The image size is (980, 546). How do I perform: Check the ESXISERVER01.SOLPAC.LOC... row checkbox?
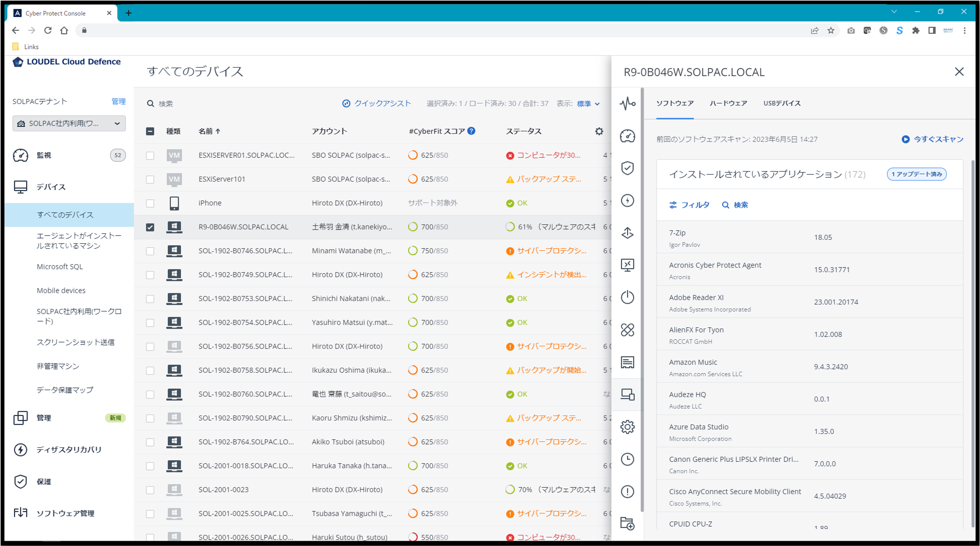point(150,155)
